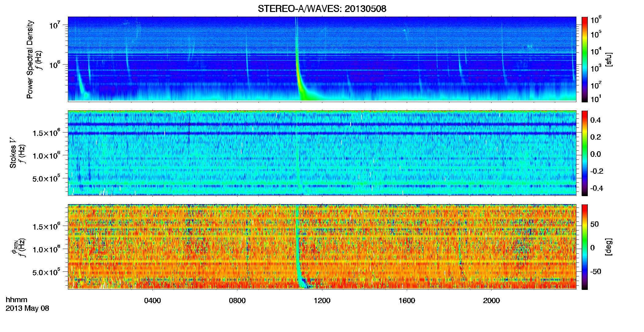Click the 0800 time tick label
The width and height of the screenshot is (644, 332).
click(237, 301)
